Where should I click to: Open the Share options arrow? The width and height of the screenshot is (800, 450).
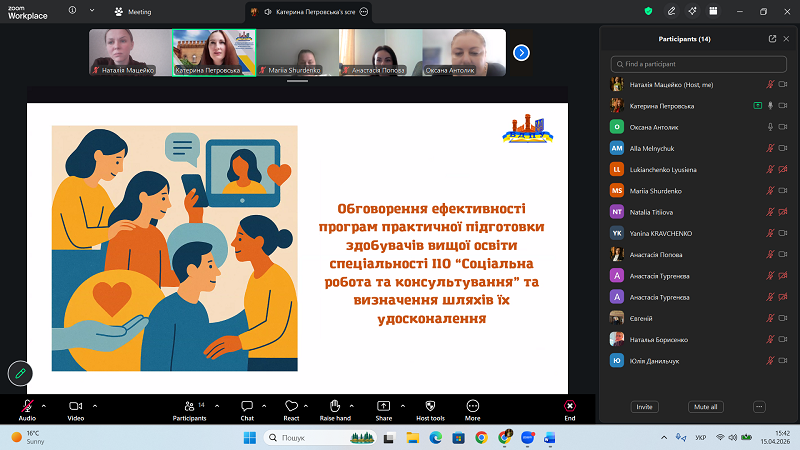(x=403, y=404)
